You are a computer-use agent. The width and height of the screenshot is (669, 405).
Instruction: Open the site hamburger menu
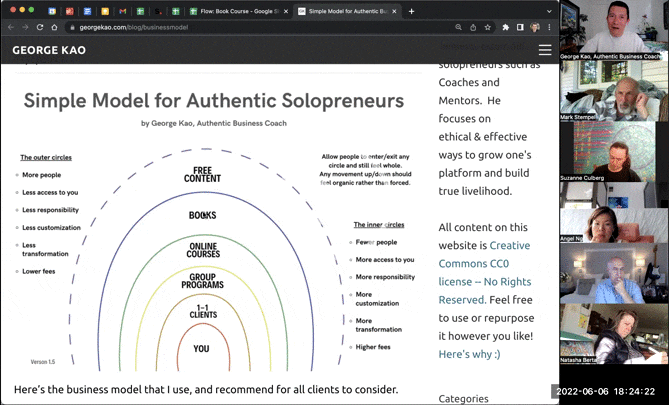[545, 50]
